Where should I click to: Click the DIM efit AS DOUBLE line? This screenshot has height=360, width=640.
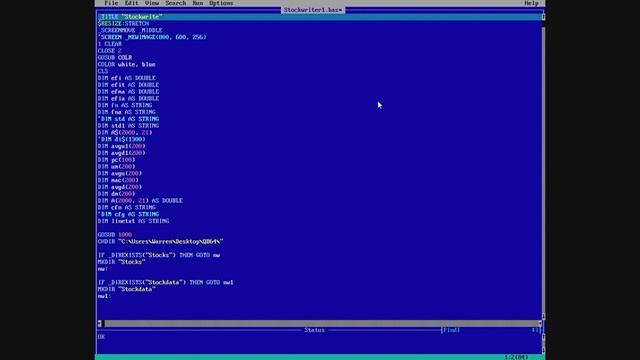tap(128, 85)
